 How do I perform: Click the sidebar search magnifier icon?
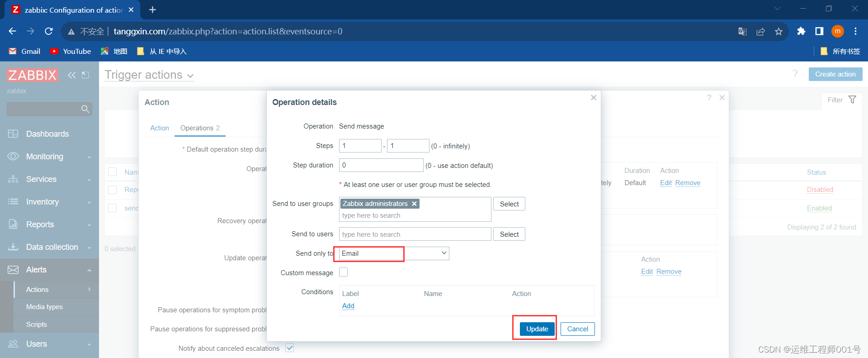[85, 109]
